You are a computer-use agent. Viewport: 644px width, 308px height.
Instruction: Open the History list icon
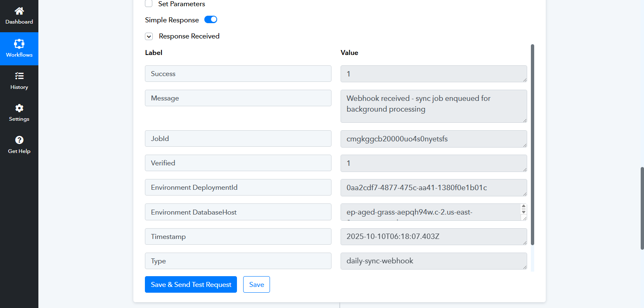19,76
